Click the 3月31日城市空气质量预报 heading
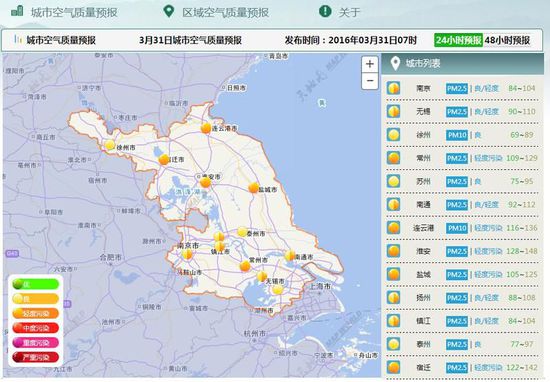 click(190, 40)
